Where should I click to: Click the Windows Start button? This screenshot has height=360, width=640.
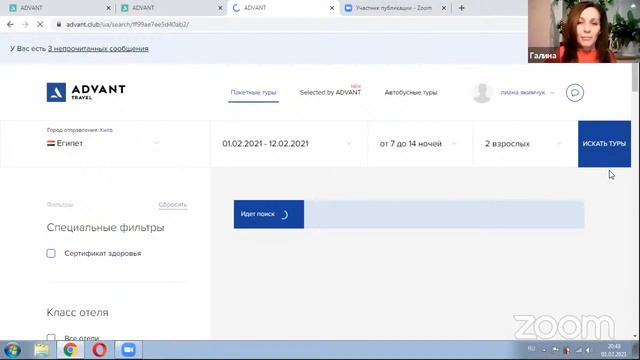[x=13, y=350]
